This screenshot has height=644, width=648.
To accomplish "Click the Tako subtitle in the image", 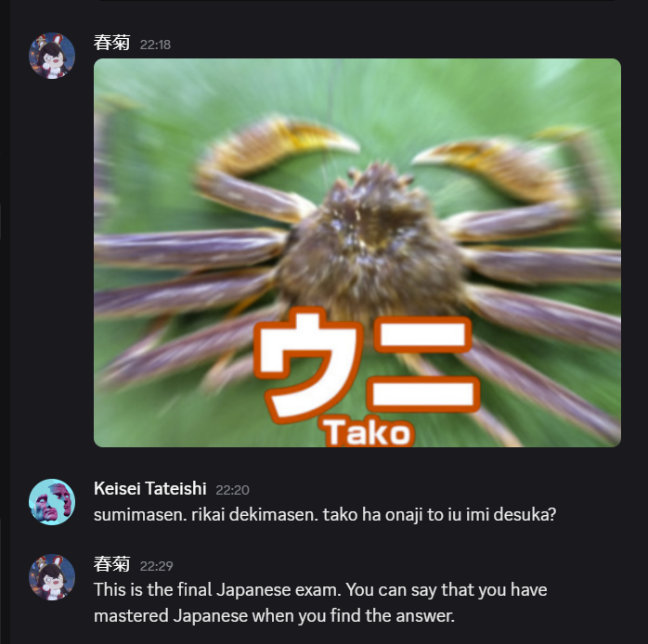I will [x=367, y=432].
